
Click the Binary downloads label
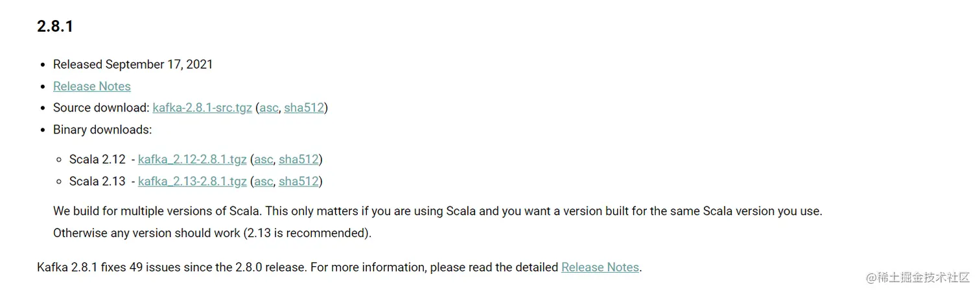coord(102,130)
